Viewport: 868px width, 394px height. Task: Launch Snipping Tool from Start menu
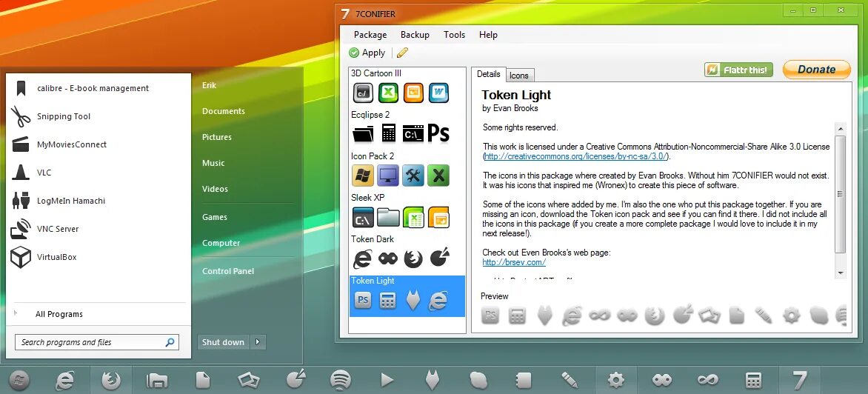pos(99,116)
